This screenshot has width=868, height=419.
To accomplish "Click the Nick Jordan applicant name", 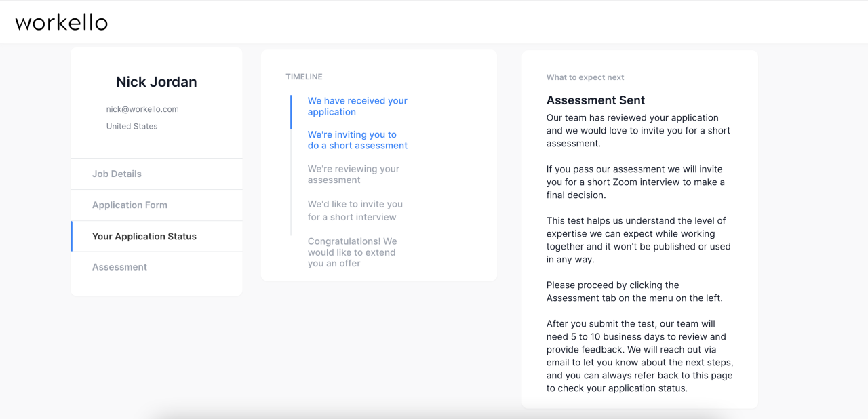I will click(157, 82).
